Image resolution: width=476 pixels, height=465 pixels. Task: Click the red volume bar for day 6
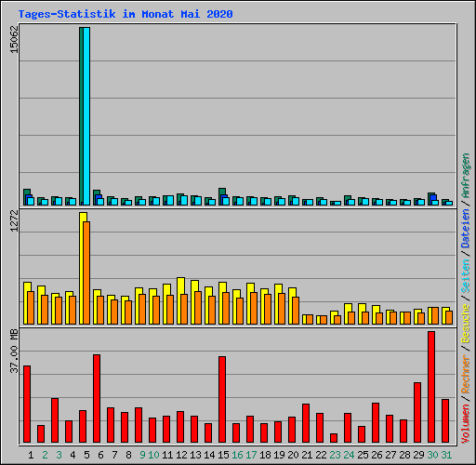97,399
